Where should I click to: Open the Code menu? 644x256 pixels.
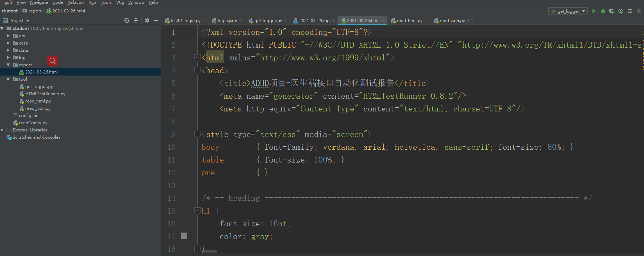(58, 2)
